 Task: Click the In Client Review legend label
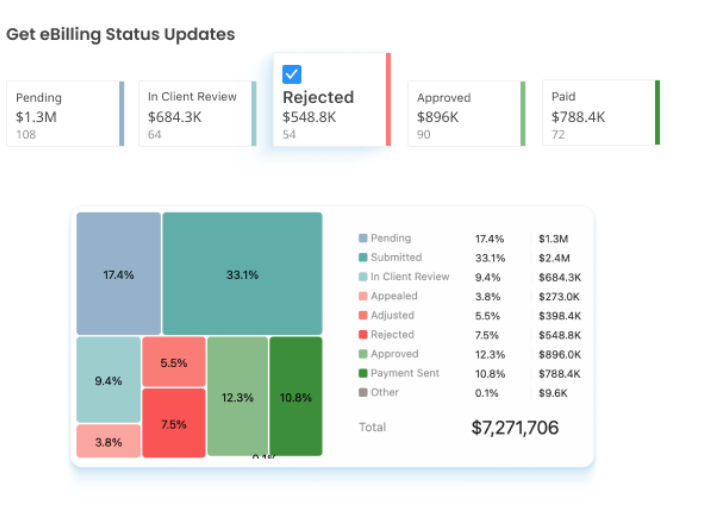point(410,277)
